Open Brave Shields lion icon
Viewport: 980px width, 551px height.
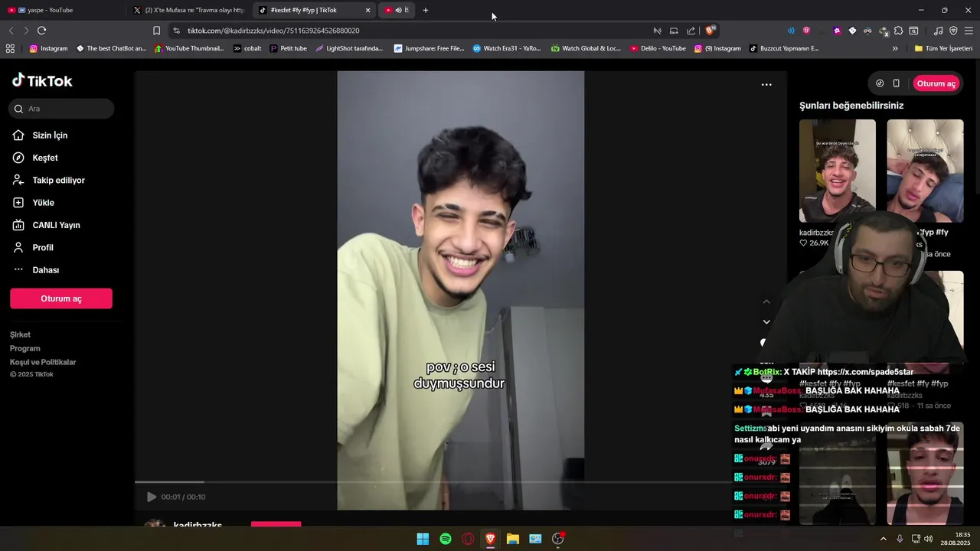point(710,31)
